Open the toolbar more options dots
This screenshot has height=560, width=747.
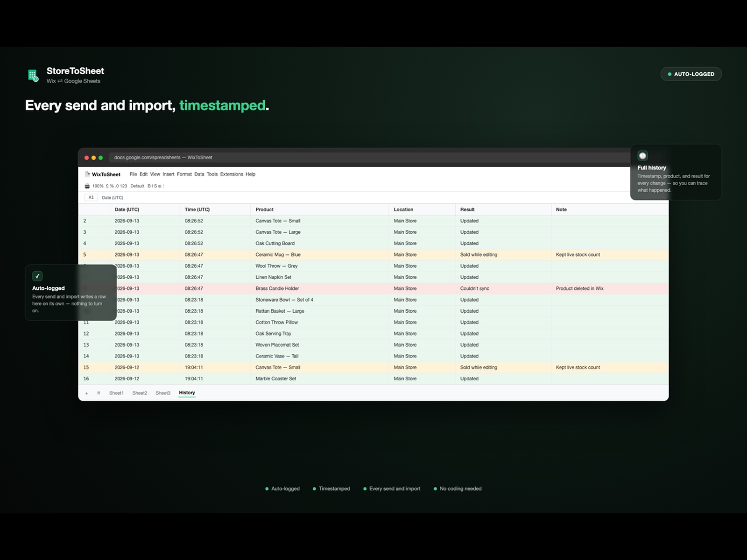[163, 186]
